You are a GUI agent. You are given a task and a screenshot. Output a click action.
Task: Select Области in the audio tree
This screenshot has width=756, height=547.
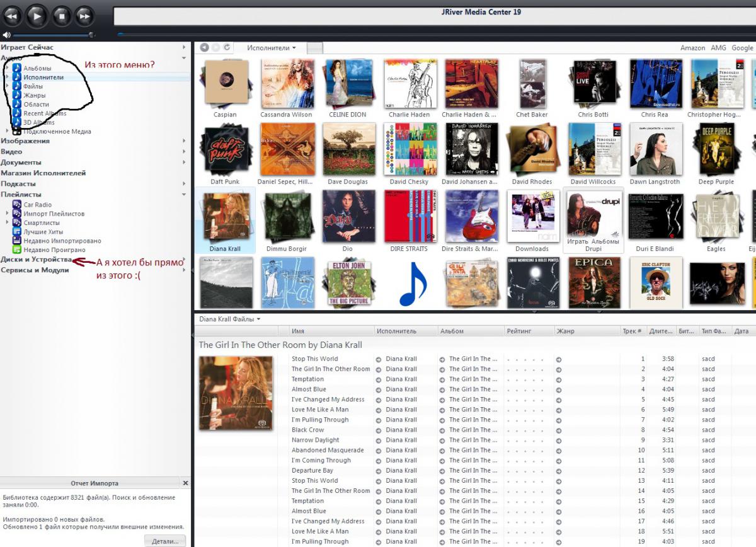(x=36, y=105)
